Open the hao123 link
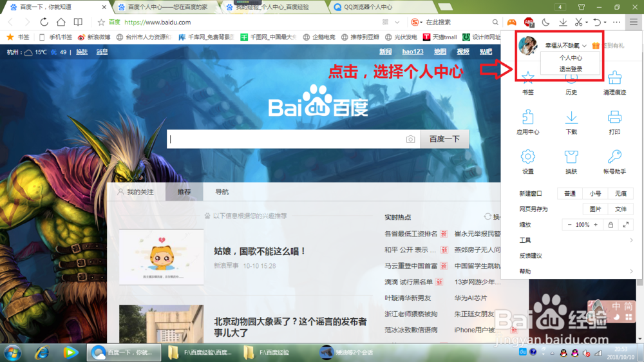This screenshot has width=644, height=362. 412,52
